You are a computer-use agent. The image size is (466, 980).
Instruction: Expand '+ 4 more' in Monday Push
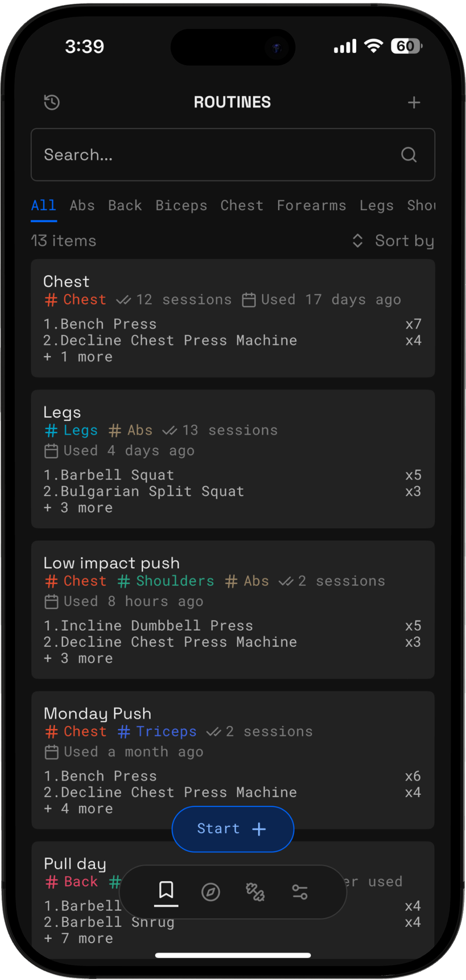click(78, 808)
